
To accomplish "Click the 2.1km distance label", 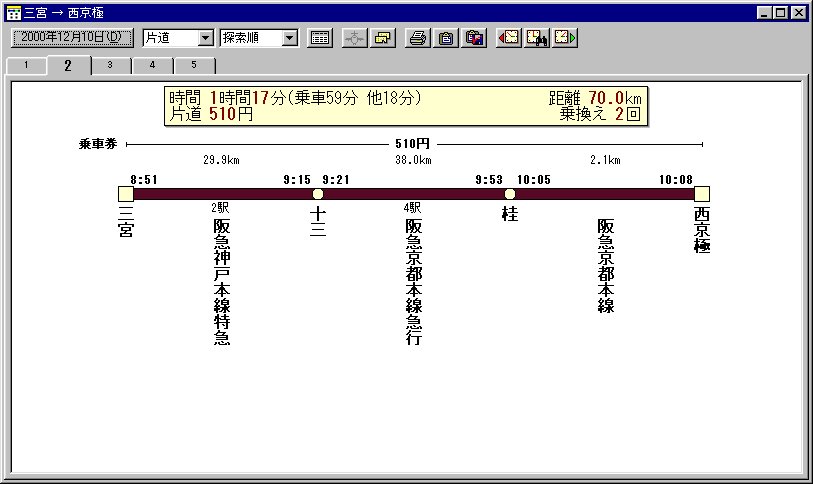I will [x=605, y=160].
